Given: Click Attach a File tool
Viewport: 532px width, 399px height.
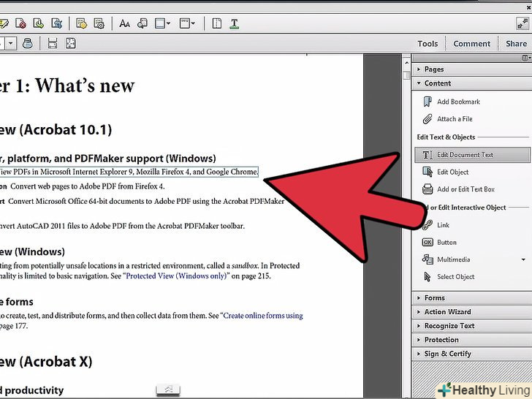Looking at the screenshot, I should click(455, 118).
